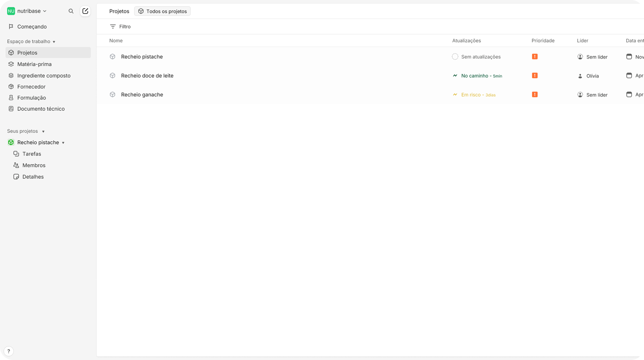Click the compose new item icon
The image size is (644, 360).
85,11
